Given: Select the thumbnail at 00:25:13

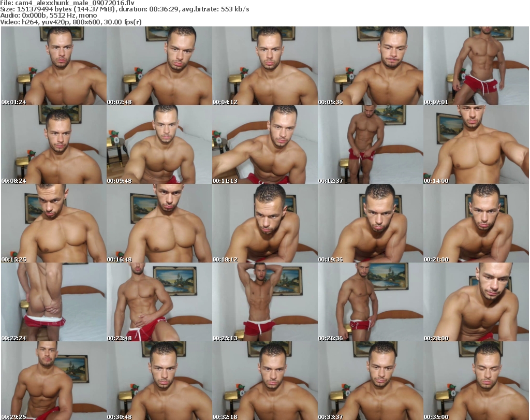Looking at the screenshot, I should coord(264,302).
